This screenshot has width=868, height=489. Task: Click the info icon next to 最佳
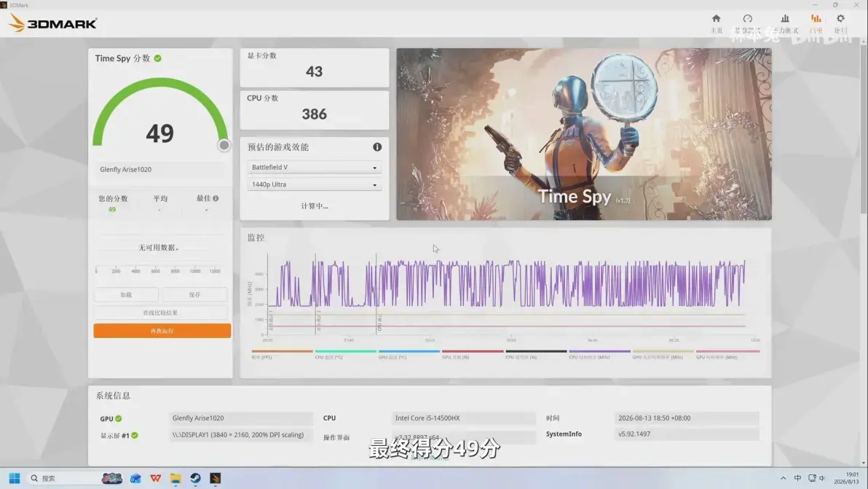coord(216,198)
